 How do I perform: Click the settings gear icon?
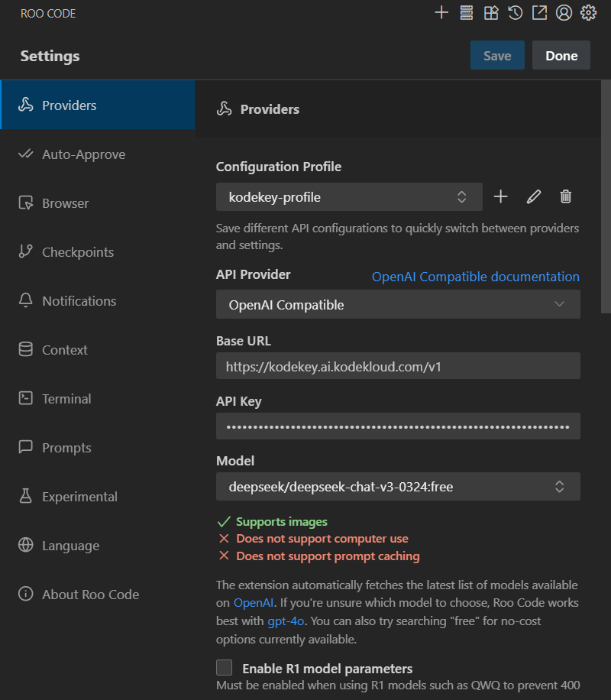point(588,12)
